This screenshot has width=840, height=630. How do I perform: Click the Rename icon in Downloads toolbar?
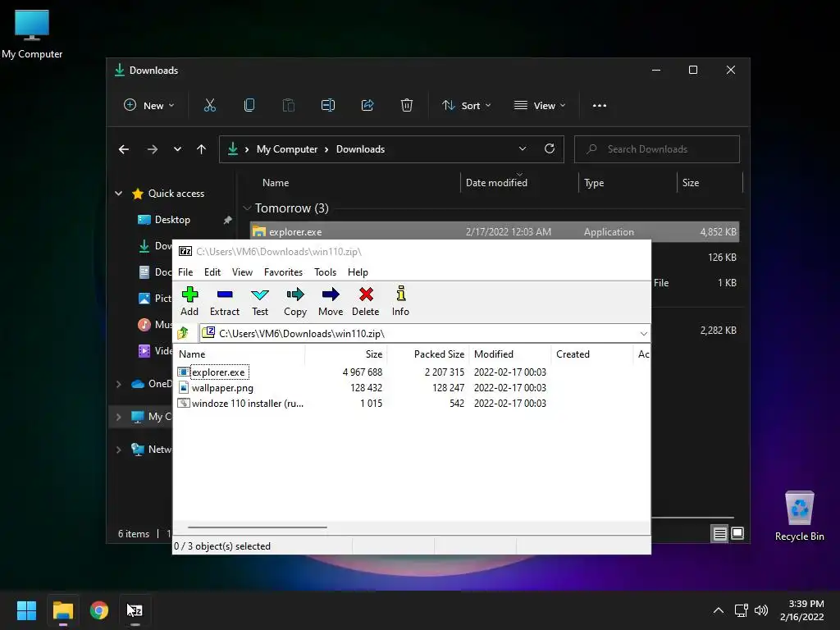328,106
